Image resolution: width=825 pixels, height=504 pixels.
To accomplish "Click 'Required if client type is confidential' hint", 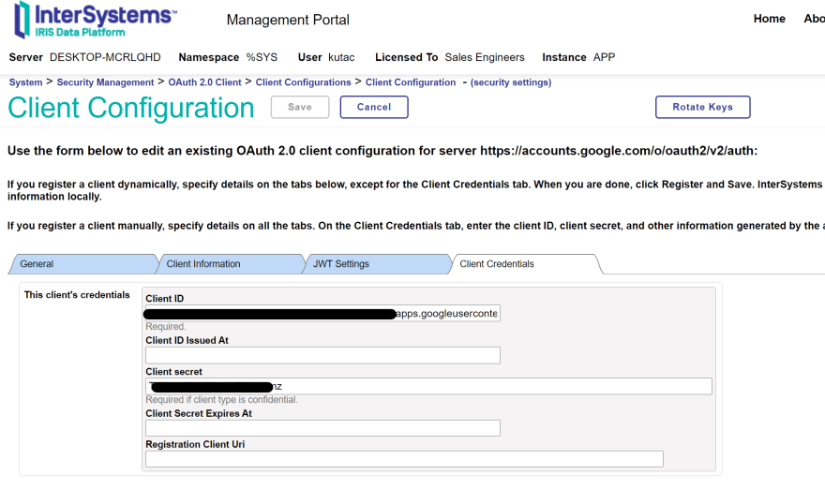I will coord(221,399).
